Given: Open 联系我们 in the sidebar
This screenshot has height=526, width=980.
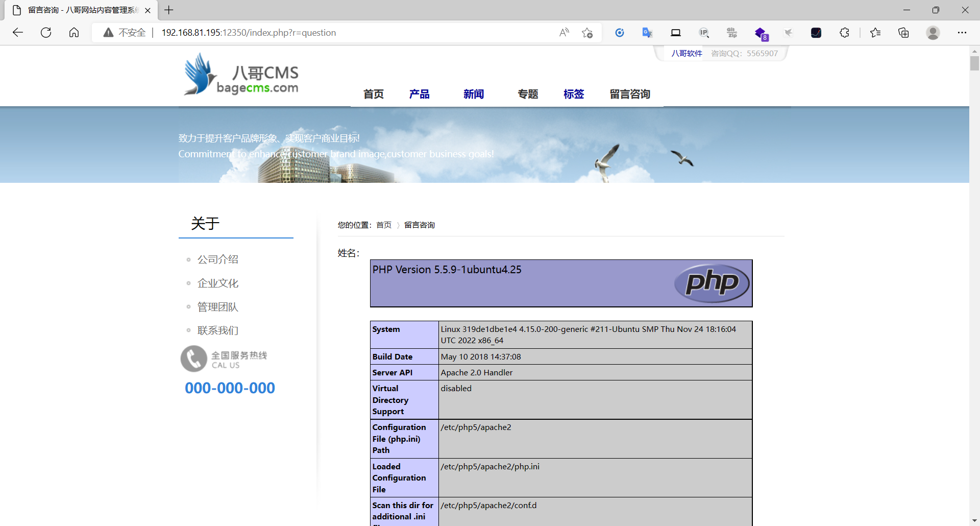Looking at the screenshot, I should pos(218,330).
